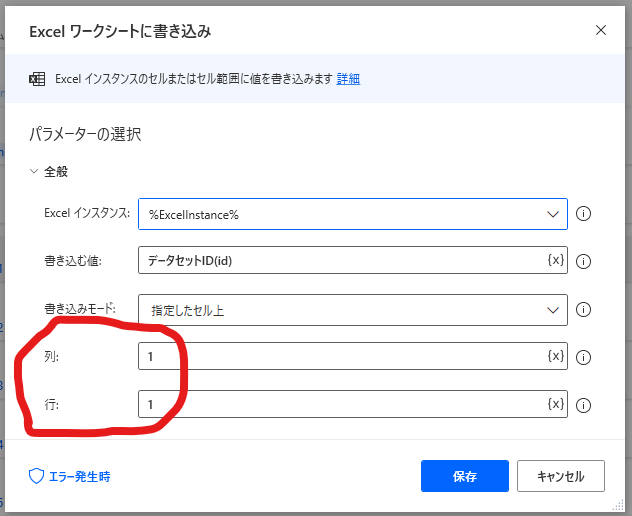Viewport: 632px width, 516px height.
Task: Close the Excel ワークシートに書き込み dialog
Action: 601,30
